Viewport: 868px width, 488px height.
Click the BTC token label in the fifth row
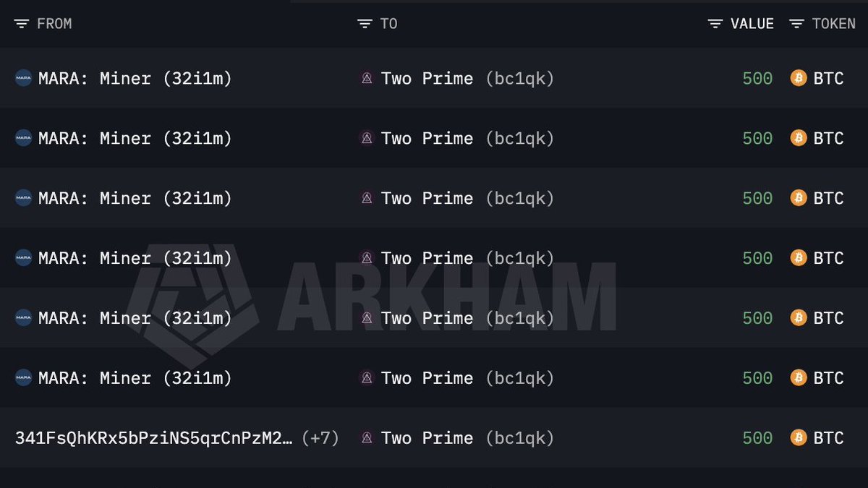[829, 318]
